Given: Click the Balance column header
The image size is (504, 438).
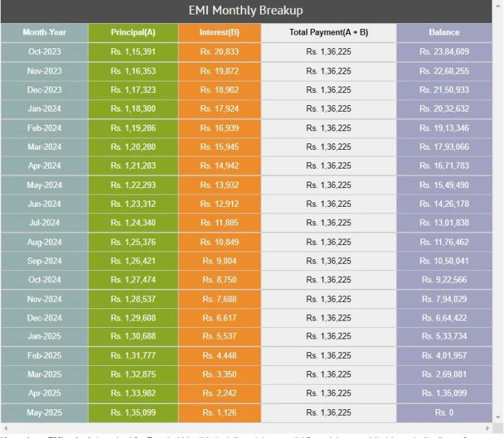Looking at the screenshot, I should [444, 32].
